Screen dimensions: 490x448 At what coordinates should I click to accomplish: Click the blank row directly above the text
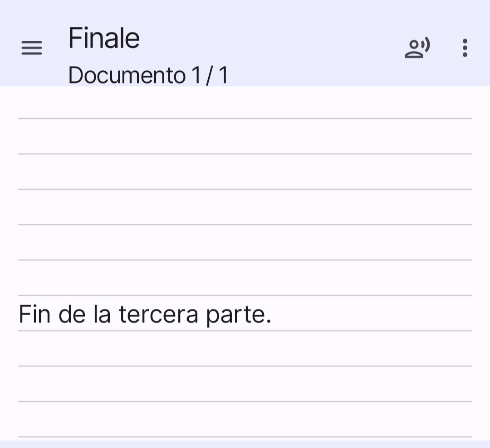point(245,278)
